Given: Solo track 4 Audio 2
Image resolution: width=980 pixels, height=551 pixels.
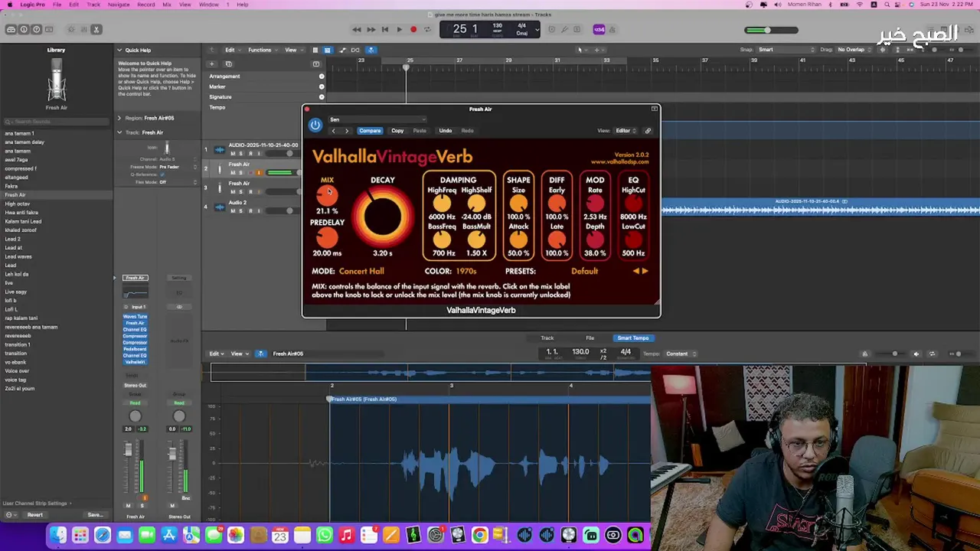Looking at the screenshot, I should 240,211.
